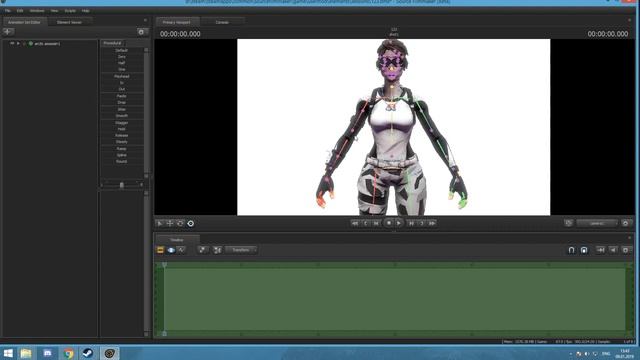Select the animation set name in the tree
Viewport: 640px width, 360px height.
tap(47, 43)
